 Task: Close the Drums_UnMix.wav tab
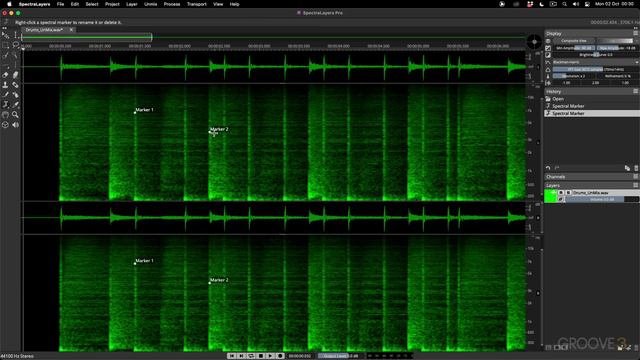pos(71,30)
